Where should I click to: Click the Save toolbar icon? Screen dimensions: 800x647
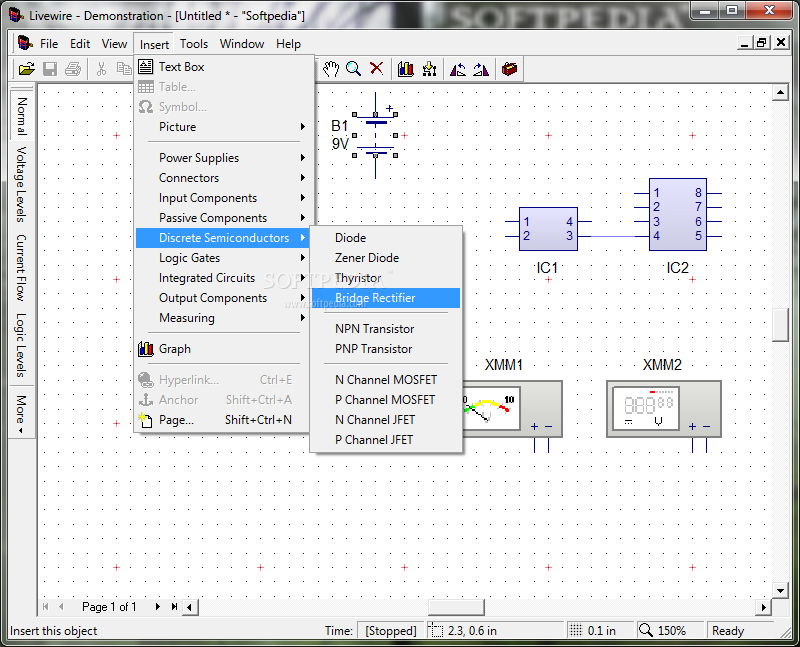point(50,69)
